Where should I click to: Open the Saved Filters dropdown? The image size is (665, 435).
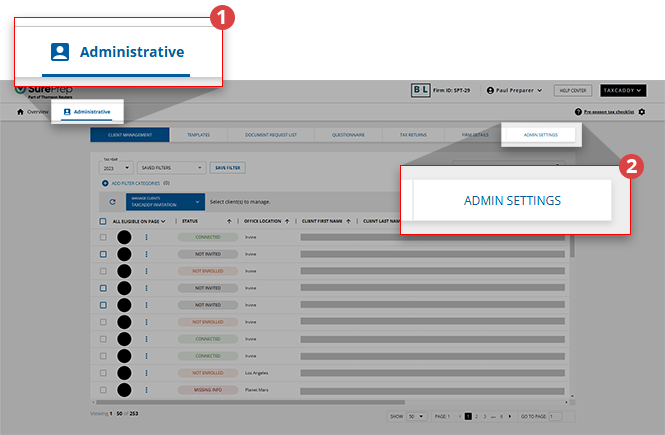(171, 168)
